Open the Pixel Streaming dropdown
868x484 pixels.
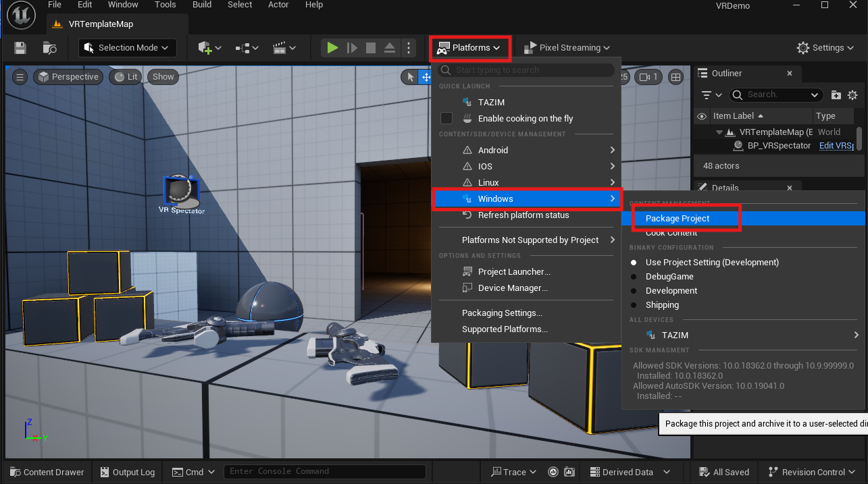[566, 48]
